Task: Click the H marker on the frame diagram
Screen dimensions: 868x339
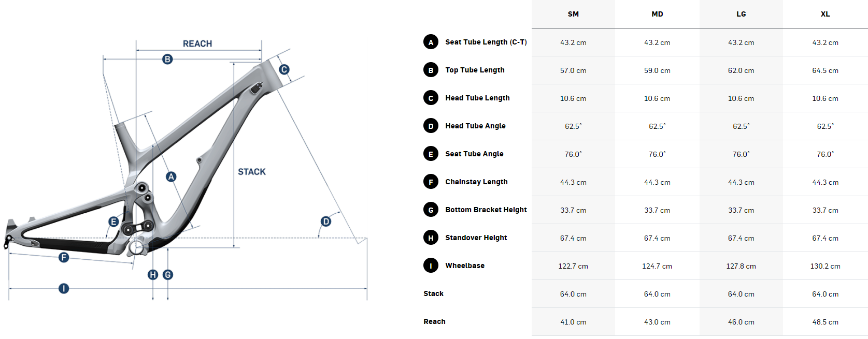Action: 153,275
